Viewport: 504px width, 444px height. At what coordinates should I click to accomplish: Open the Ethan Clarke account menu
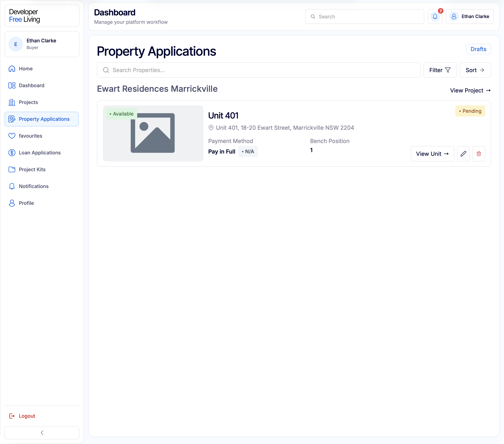[470, 16]
